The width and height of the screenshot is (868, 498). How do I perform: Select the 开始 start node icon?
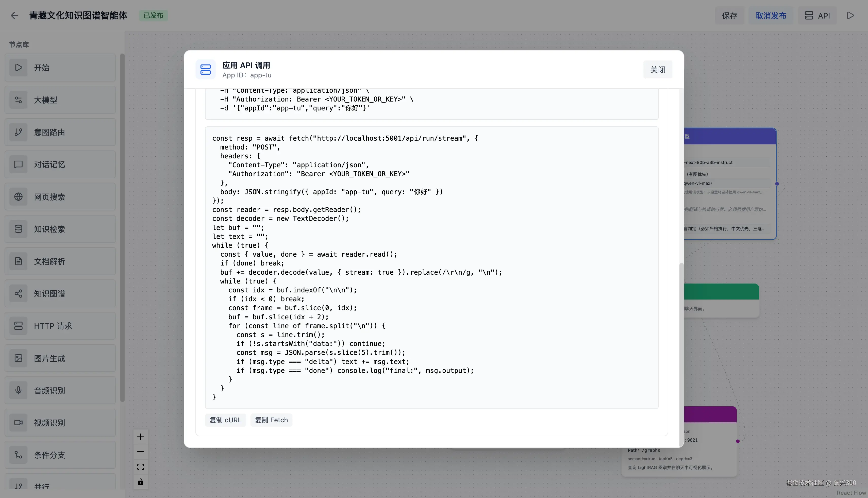[x=19, y=67]
